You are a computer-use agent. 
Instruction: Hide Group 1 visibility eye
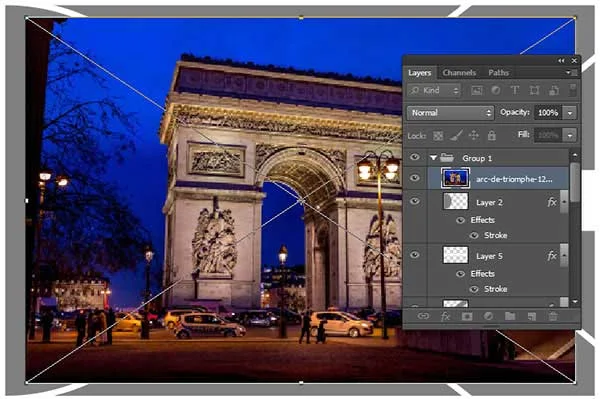pos(415,157)
